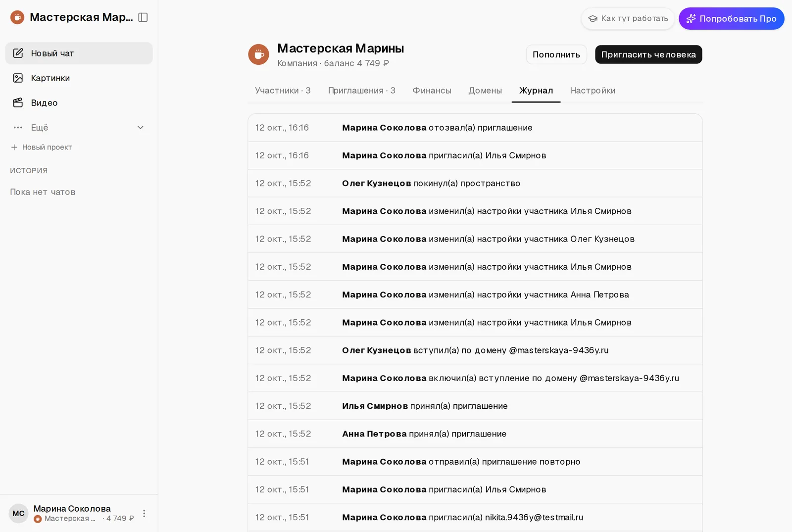792x532 pixels.
Task: Click the Мастерская Мар... sidebar title
Action: pyautogui.click(x=81, y=17)
